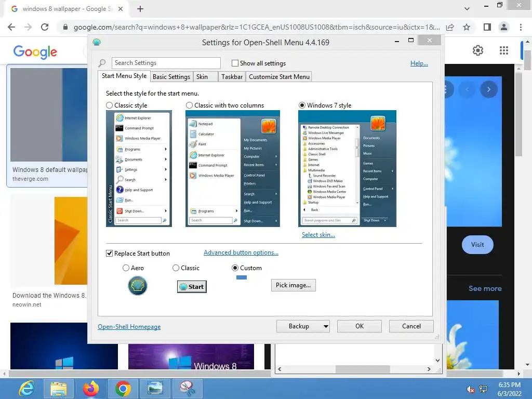Viewport: 532px width, 399px height.
Task: Uncheck Replace Start button
Action: coord(109,254)
